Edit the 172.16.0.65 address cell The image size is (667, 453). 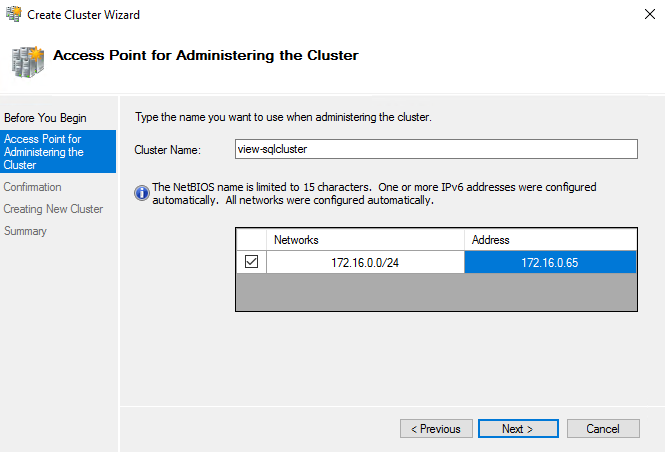click(550, 262)
